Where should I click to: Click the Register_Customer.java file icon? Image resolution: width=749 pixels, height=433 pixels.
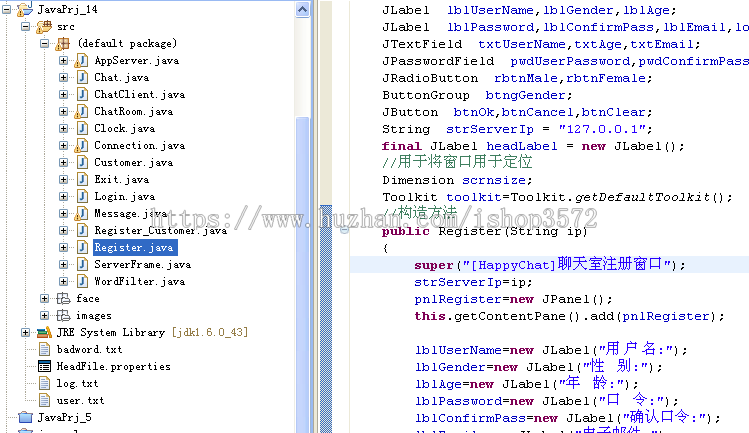click(x=82, y=230)
